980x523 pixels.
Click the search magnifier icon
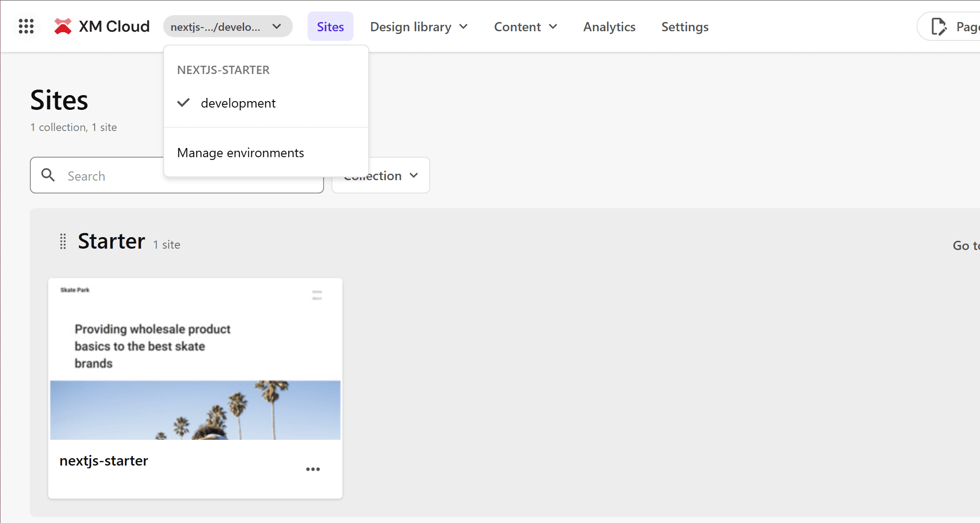(x=48, y=175)
